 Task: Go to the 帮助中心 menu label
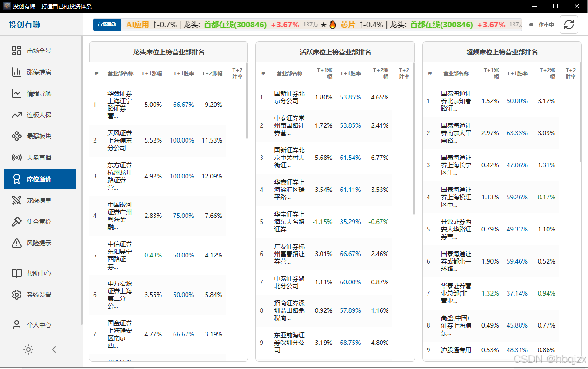pos(39,273)
